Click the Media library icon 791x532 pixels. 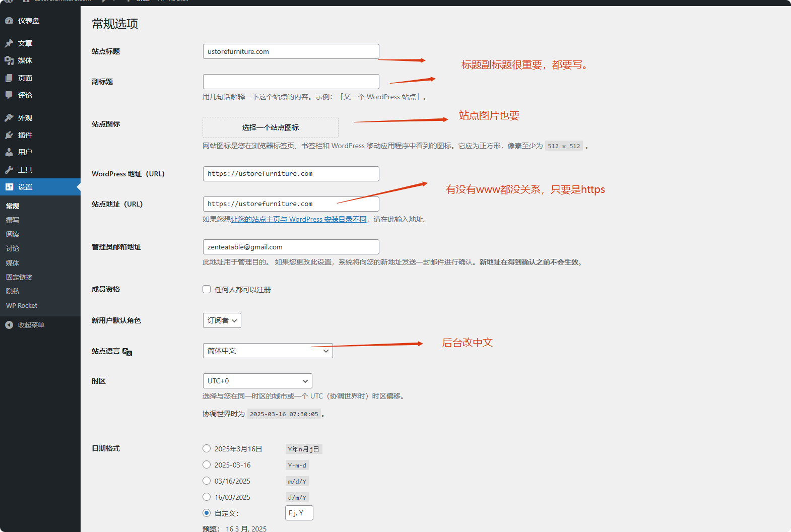(x=9, y=60)
